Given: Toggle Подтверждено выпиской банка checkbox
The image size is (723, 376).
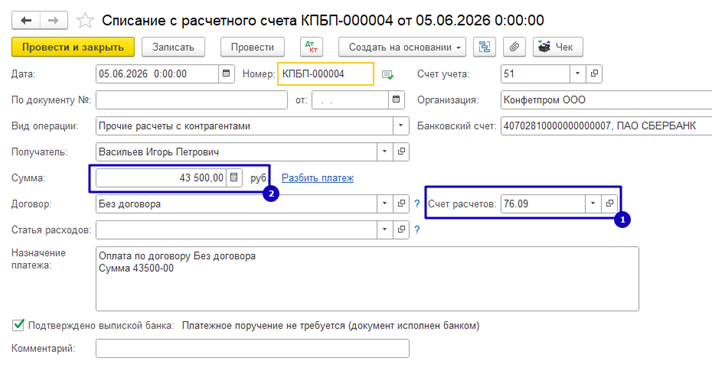Looking at the screenshot, I should coord(18,325).
